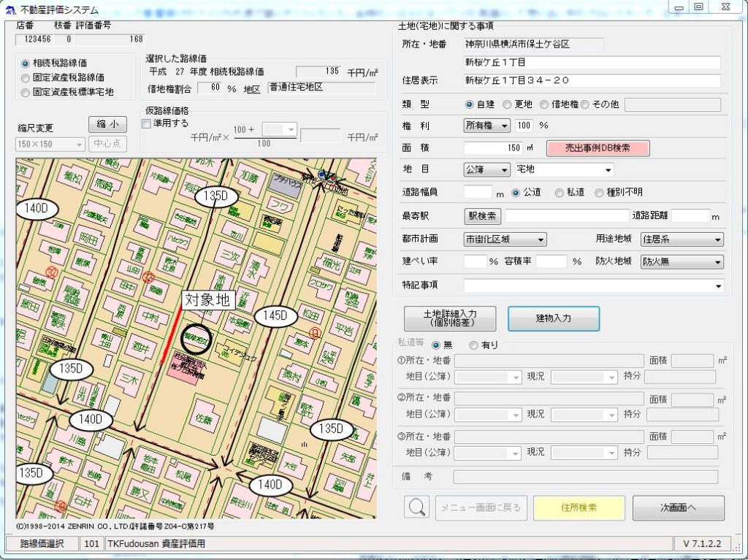Select 固定資産税路線価 radio button
This screenshot has width=748, height=560.
26,77
